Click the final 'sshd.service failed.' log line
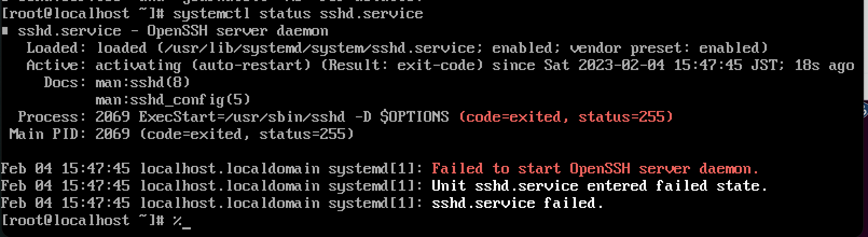Viewport: 868px width, 237px height. click(x=518, y=203)
